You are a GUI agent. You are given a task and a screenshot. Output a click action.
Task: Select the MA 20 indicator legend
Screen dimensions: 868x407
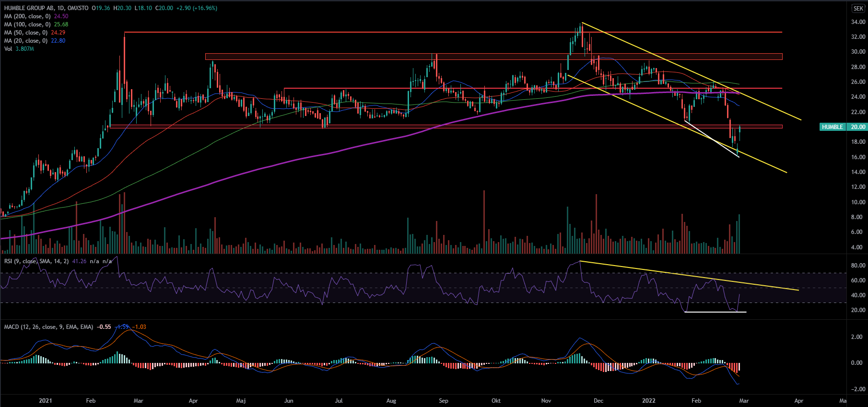coord(26,41)
